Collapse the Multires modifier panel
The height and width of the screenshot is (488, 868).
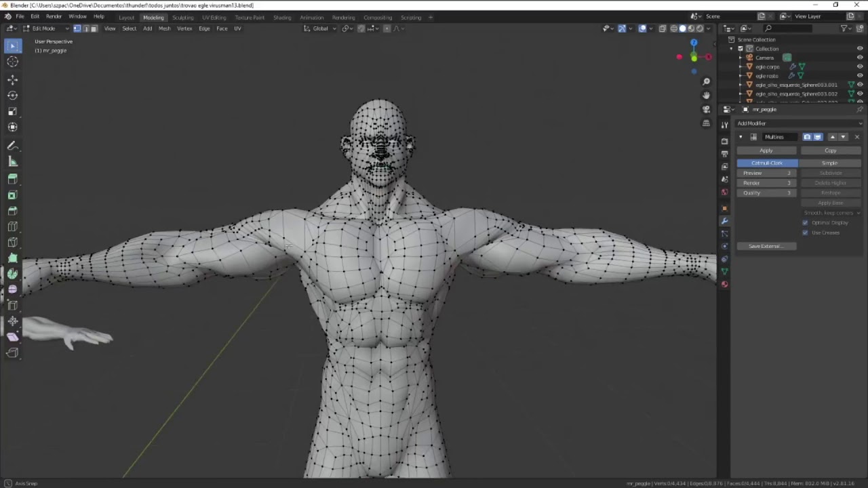point(741,137)
